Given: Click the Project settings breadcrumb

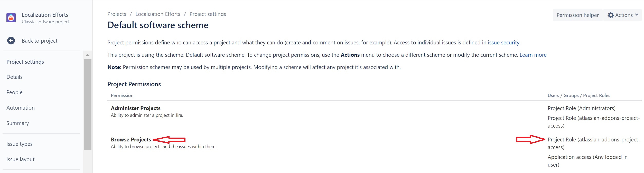Looking at the screenshot, I should [x=208, y=14].
